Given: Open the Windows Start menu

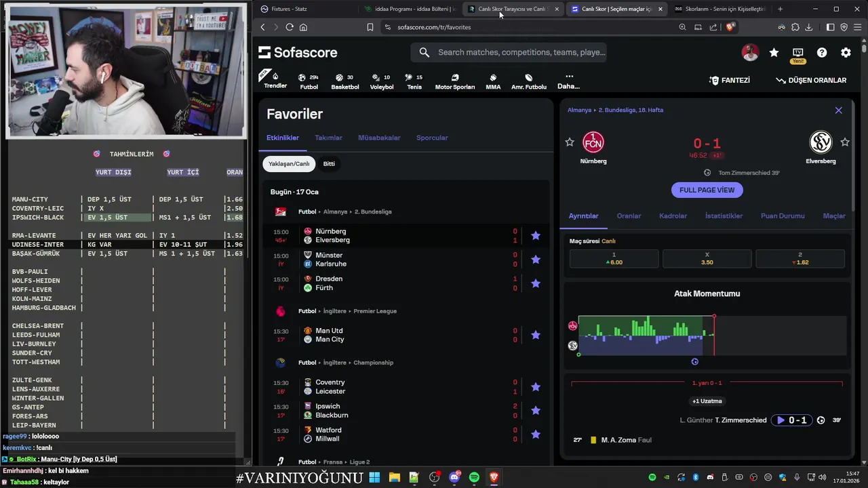Looking at the screenshot, I should pyautogui.click(x=374, y=477).
